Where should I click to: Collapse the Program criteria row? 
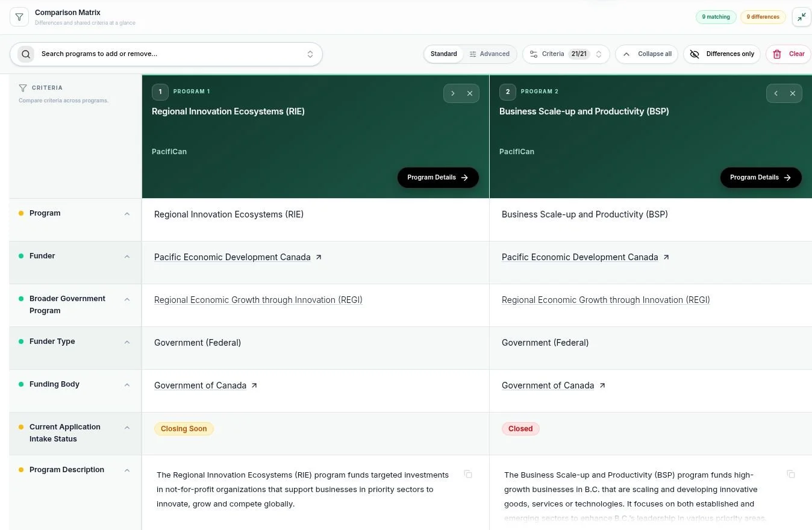click(127, 214)
